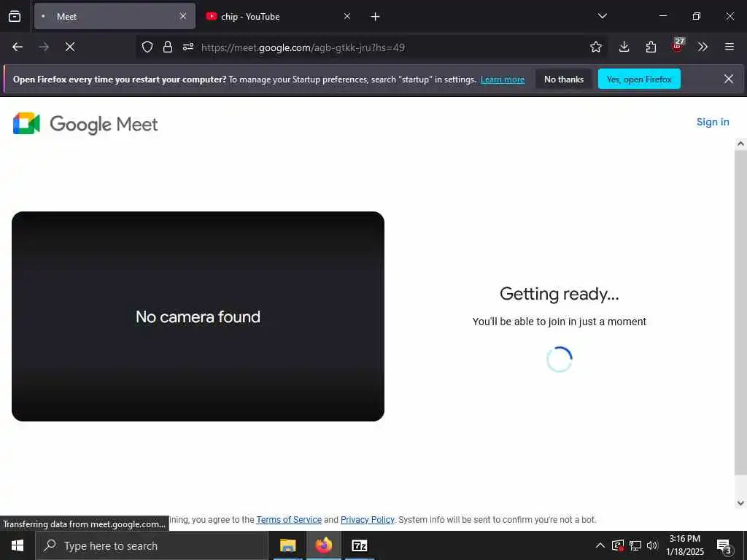Open the volume speaker tray icon
The height and width of the screenshot is (560, 747).
click(x=652, y=545)
